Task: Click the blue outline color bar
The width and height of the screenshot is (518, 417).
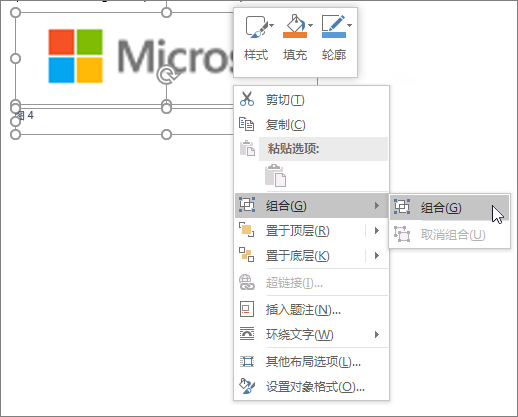Action: (334, 35)
